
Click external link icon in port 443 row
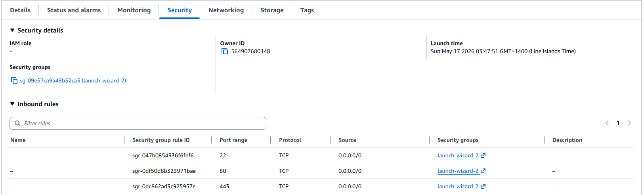483,187
